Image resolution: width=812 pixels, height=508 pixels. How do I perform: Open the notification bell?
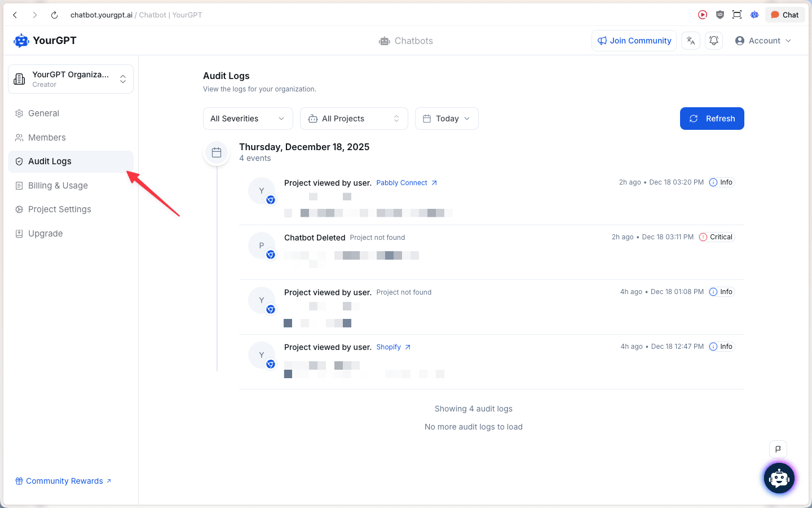pyautogui.click(x=714, y=40)
